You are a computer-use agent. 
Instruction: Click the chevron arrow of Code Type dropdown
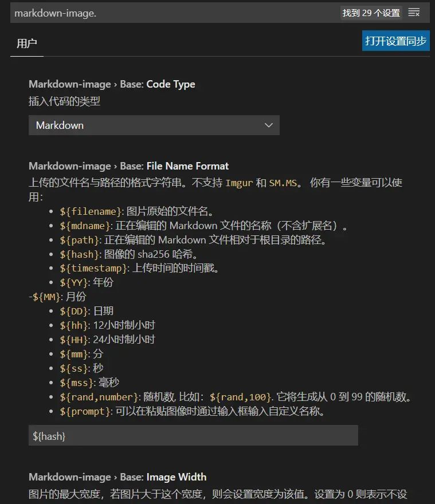click(x=268, y=125)
